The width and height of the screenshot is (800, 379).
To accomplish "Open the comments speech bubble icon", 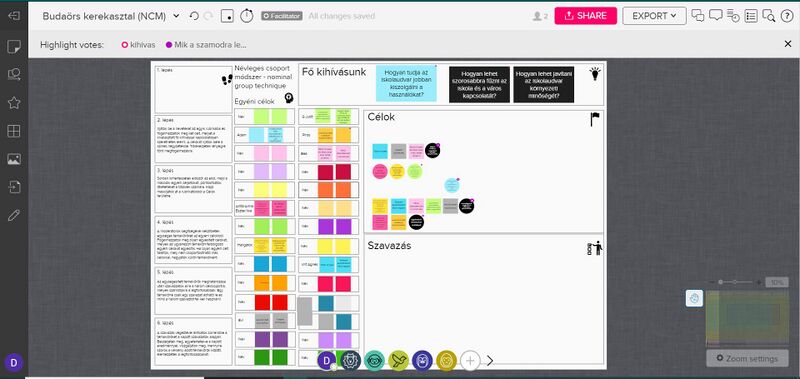I will click(x=716, y=16).
